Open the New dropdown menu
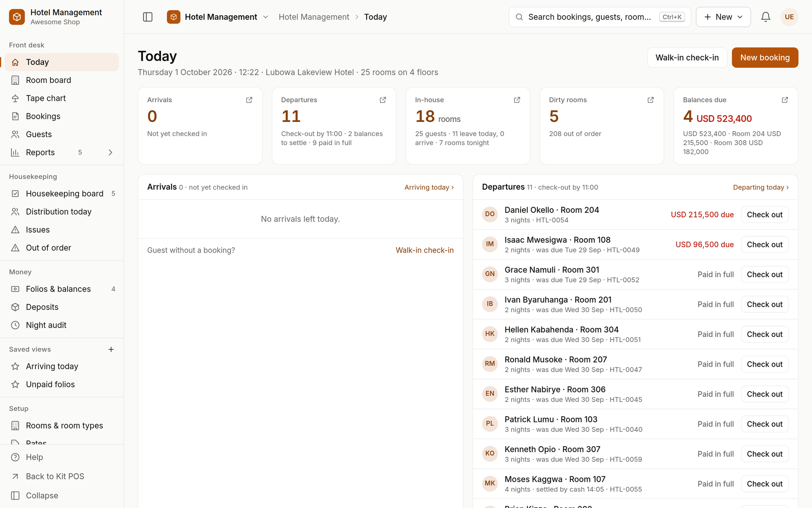The width and height of the screenshot is (812, 508). [x=723, y=17]
